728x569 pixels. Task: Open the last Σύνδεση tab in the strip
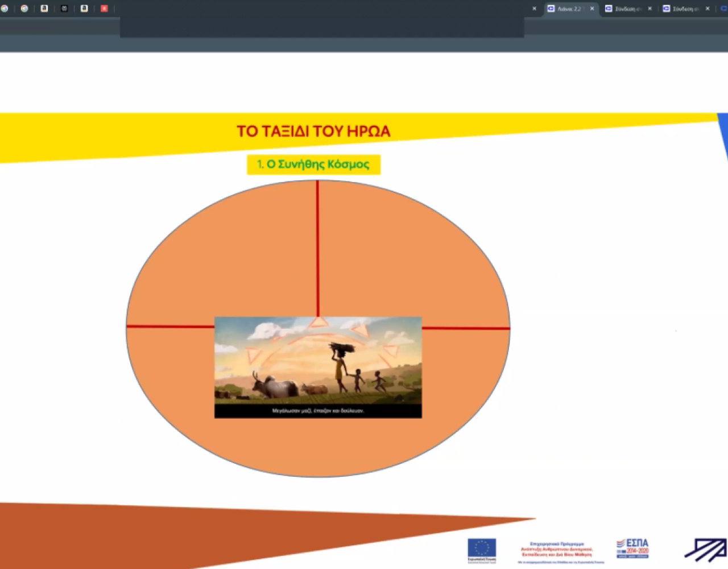click(x=687, y=9)
